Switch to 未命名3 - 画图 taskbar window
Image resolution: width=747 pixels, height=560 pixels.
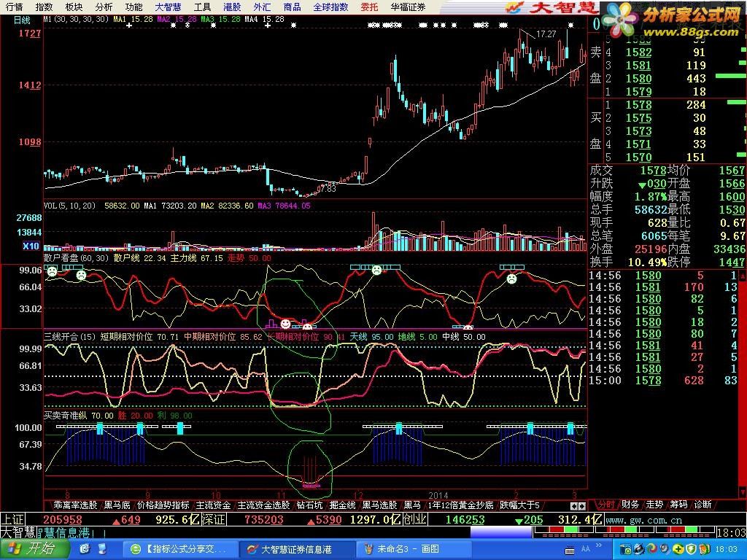[413, 549]
